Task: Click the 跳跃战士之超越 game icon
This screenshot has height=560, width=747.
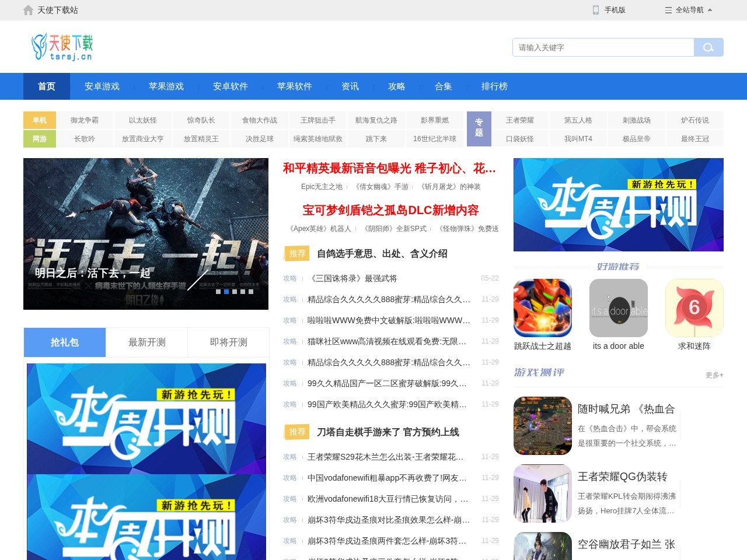Action: pos(543,308)
